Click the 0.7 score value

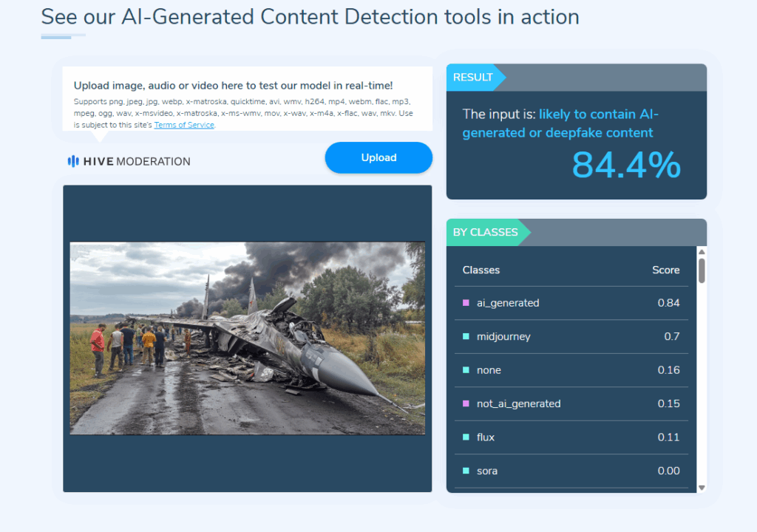671,336
